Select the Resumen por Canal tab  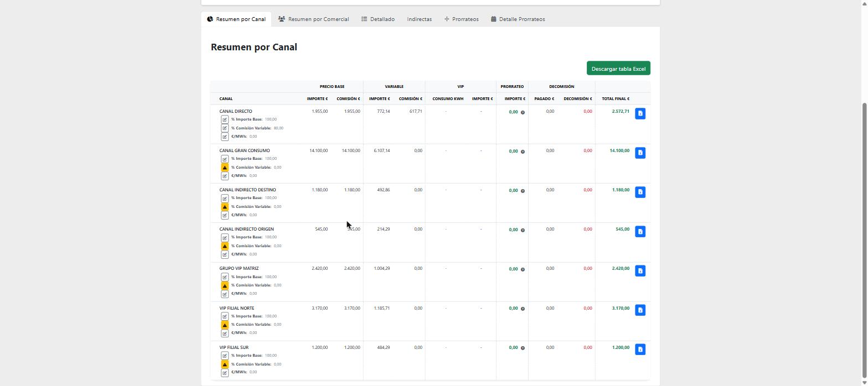tap(236, 19)
